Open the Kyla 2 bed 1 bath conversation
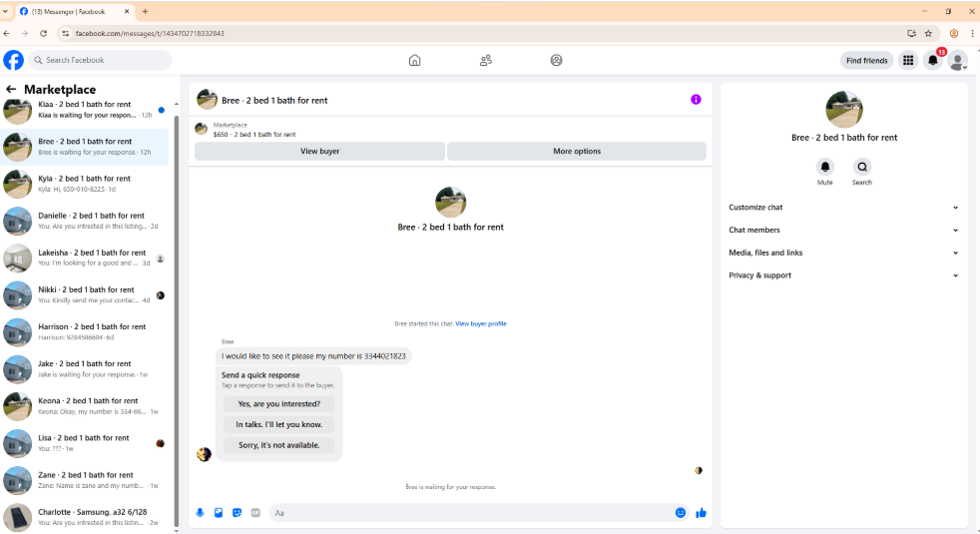This screenshot has height=534, width=980. pyautogui.click(x=85, y=184)
